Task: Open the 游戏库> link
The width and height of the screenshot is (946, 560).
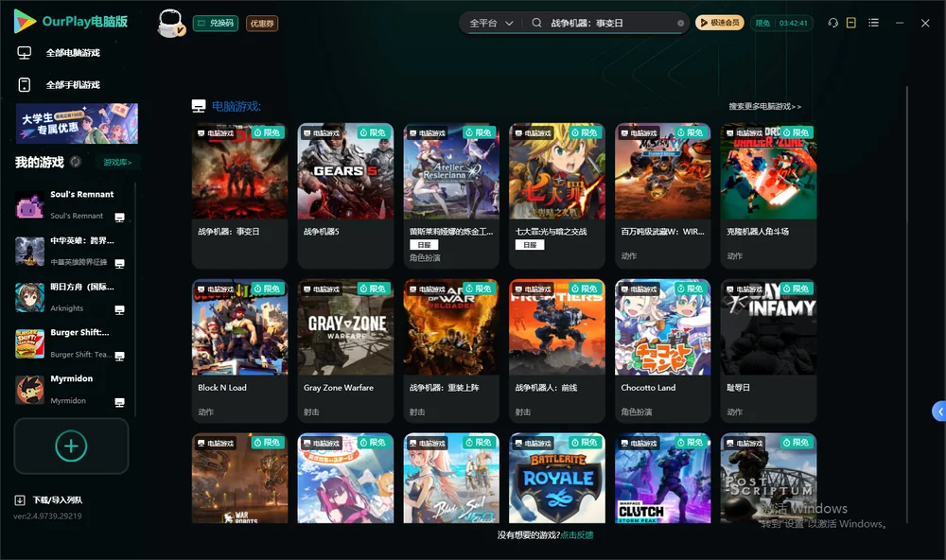Action: (117, 162)
